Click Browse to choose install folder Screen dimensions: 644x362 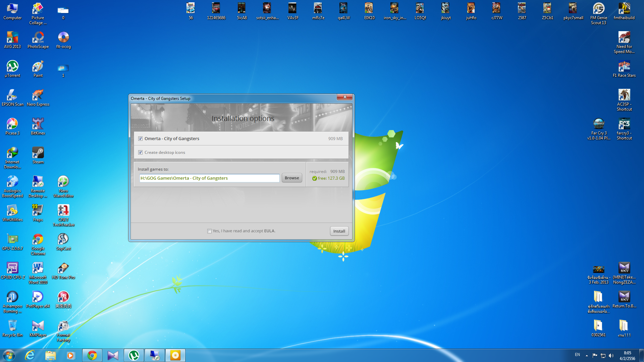click(291, 178)
